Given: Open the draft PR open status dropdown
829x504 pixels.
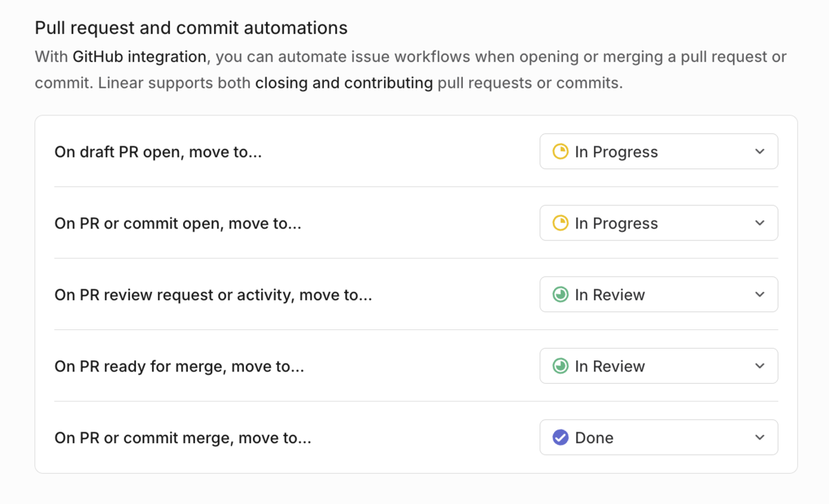Looking at the screenshot, I should [x=658, y=152].
